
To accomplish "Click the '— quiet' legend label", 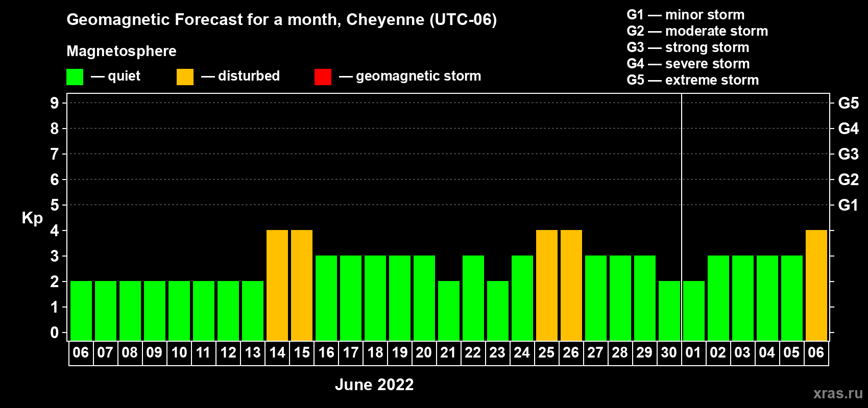I will click(115, 76).
